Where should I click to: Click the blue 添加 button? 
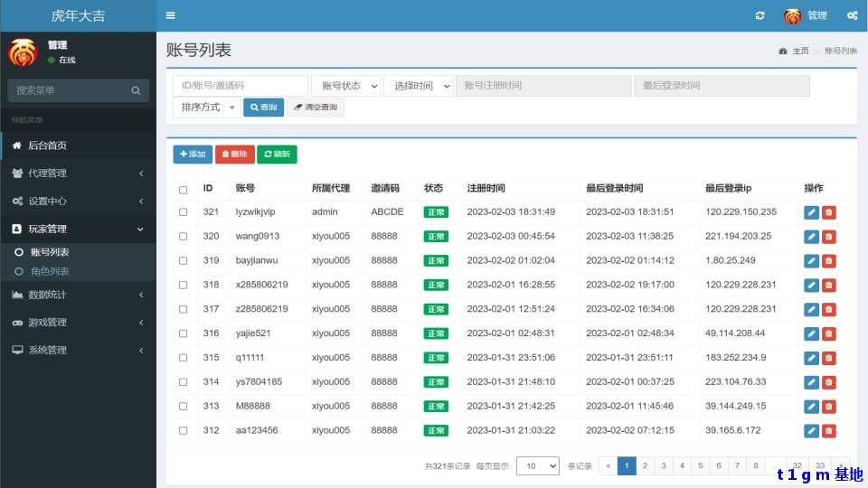coord(193,155)
